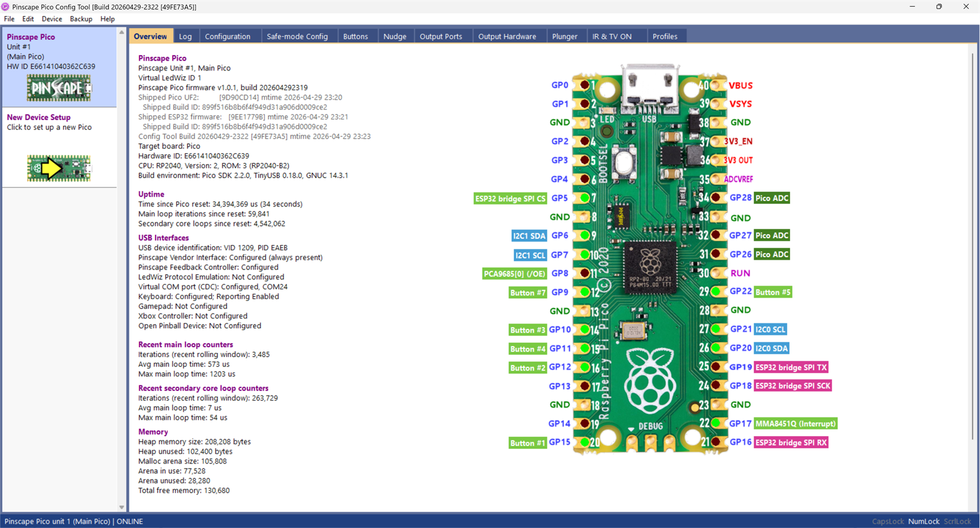This screenshot has height=528, width=980.
Task: Click the "Uptime" section heading
Action: click(151, 194)
